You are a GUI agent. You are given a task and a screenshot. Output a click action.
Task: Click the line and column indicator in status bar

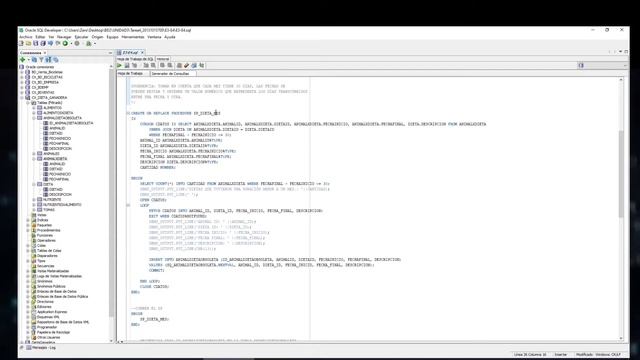point(530,354)
